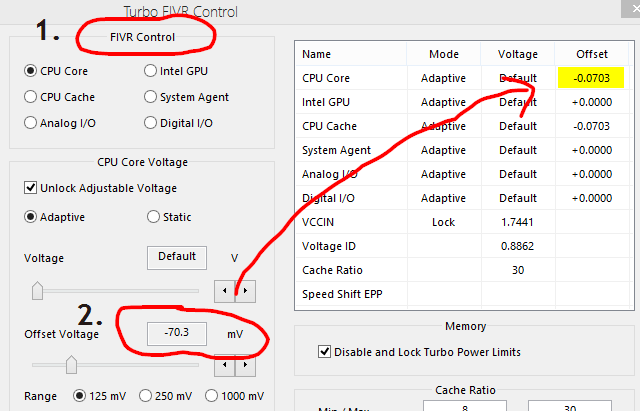This screenshot has width=640, height=411.
Task: Click the Voltage slider thumb
Action: coord(38,291)
